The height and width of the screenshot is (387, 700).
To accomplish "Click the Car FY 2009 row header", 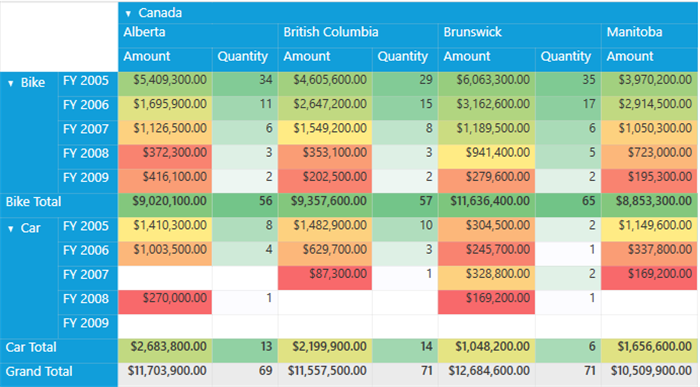I will (x=88, y=324).
